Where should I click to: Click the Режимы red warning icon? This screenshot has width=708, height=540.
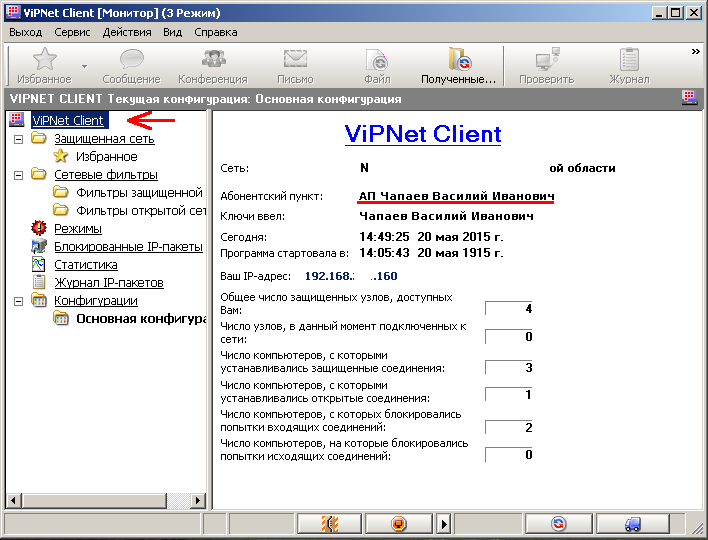(39, 228)
